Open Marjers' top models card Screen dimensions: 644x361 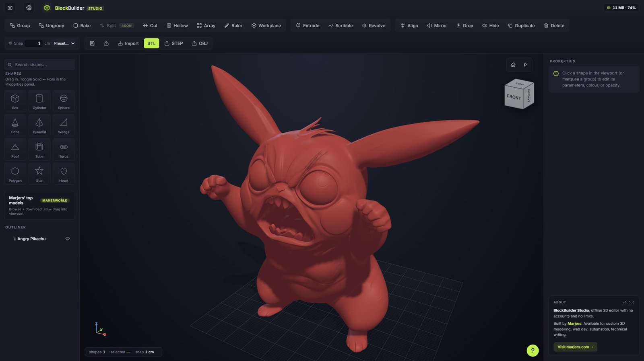(39, 205)
